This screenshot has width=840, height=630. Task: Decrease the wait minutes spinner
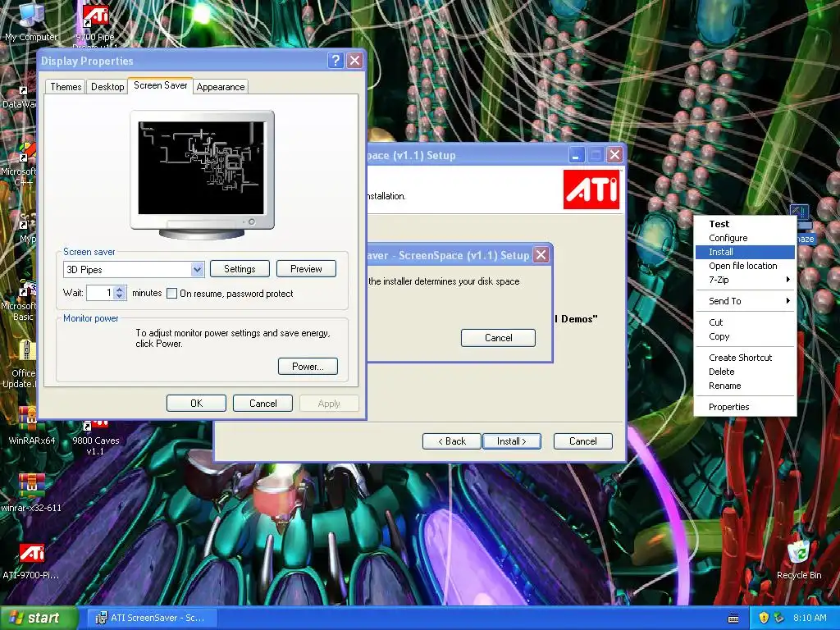click(120, 296)
